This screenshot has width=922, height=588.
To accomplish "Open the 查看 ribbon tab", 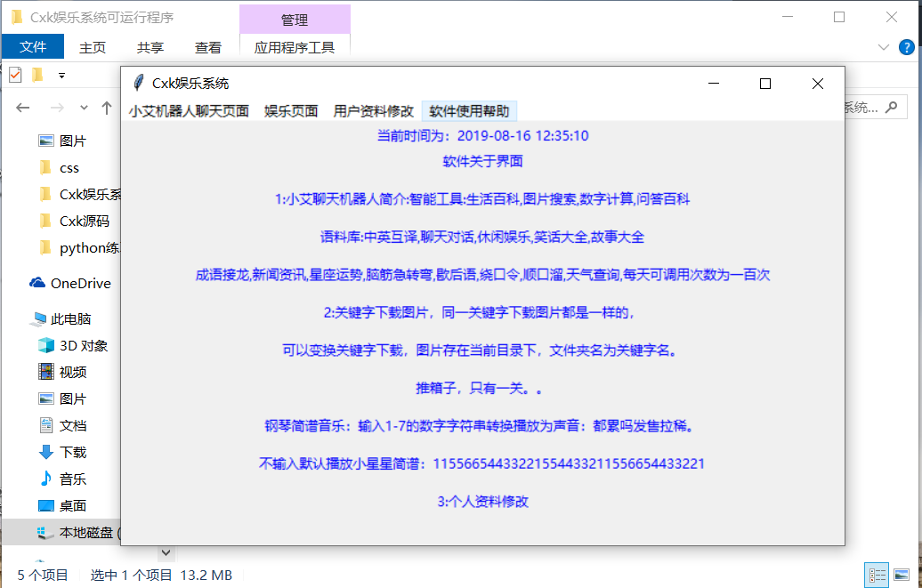I will click(x=207, y=47).
